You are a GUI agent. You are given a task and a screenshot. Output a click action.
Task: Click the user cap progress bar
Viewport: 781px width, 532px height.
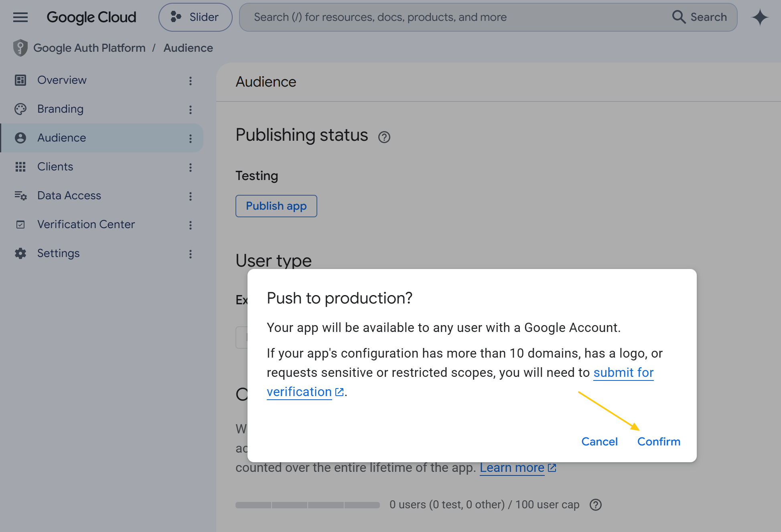(308, 505)
